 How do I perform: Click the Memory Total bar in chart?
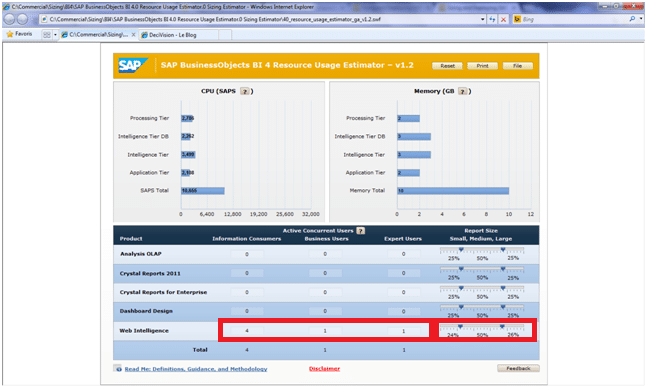point(453,191)
